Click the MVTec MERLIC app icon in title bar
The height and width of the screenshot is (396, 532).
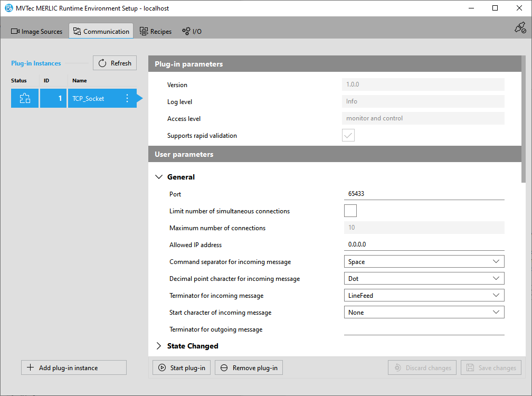[x=9, y=8]
